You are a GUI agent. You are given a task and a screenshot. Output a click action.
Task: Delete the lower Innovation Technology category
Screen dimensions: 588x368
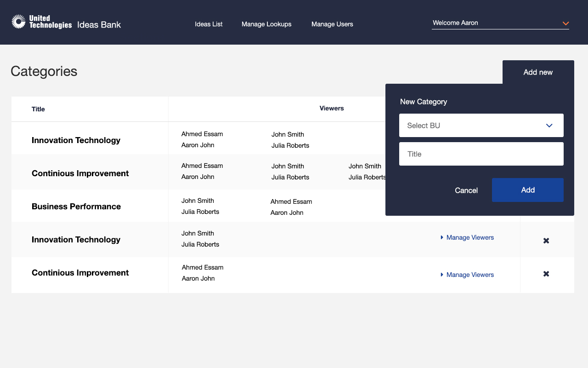(546, 241)
